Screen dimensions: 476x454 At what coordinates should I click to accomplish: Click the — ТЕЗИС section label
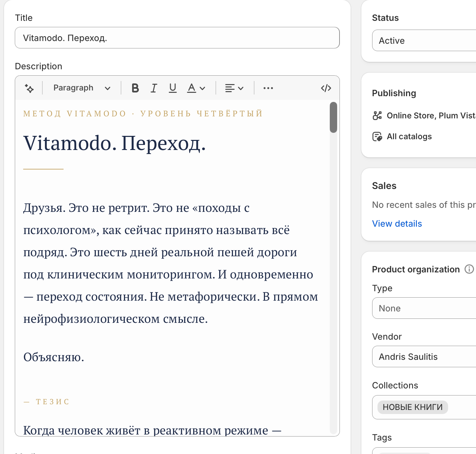46,402
